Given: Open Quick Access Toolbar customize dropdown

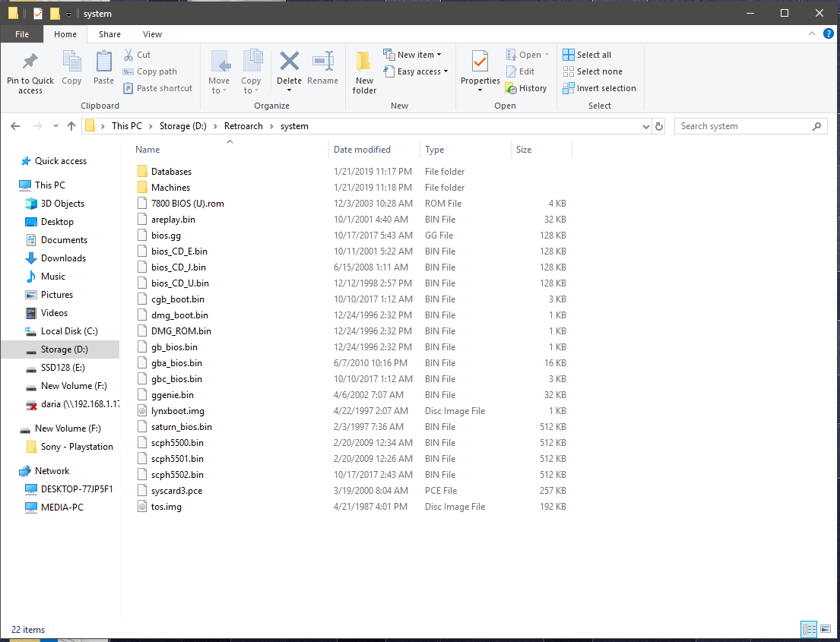Looking at the screenshot, I should tap(68, 14).
